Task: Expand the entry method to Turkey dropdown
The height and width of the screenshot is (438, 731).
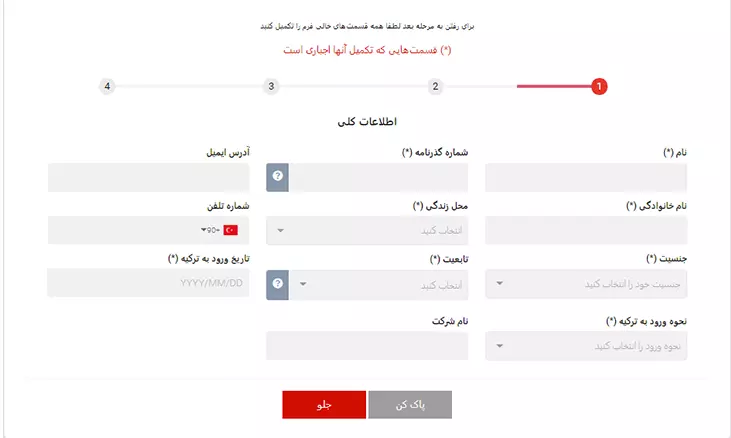Action: [x=585, y=346]
